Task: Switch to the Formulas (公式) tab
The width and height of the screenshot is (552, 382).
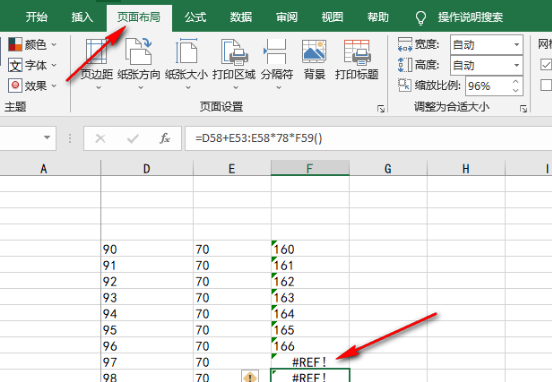Action: pos(195,17)
